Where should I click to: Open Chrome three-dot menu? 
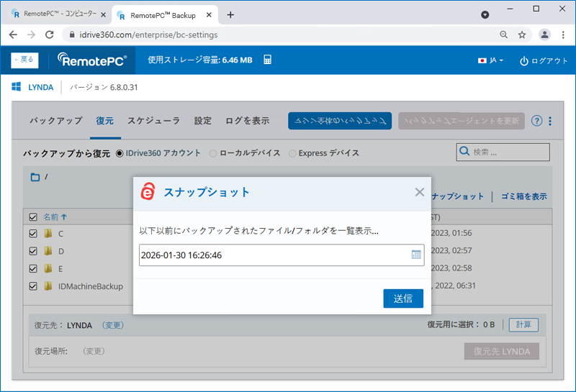(563, 35)
